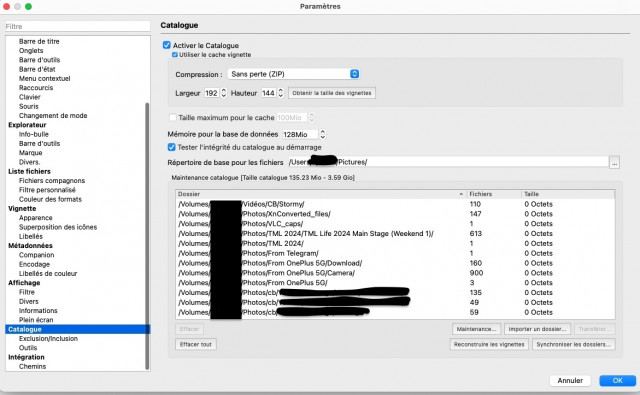Image resolution: width=640 pixels, height=395 pixels.
Task: Sort by the Fichiers column header
Action: 493,194
